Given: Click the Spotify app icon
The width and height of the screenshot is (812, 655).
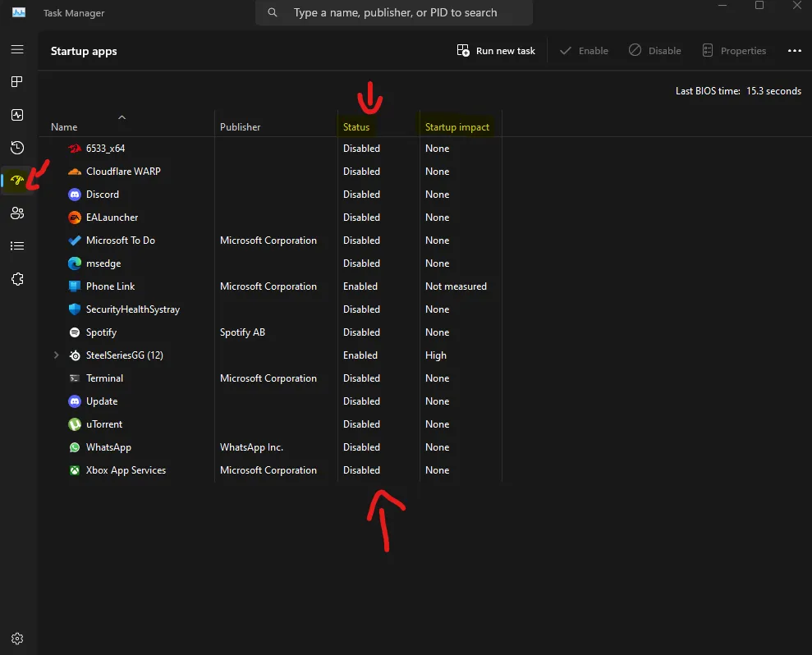Looking at the screenshot, I should pyautogui.click(x=75, y=332).
